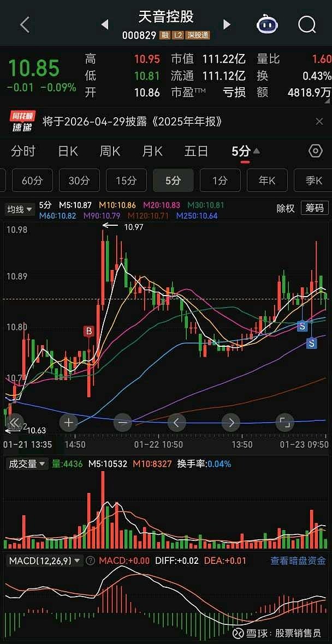Tap the 融 margin trading badge
Viewport: 332px width, 644px height.
[165, 36]
